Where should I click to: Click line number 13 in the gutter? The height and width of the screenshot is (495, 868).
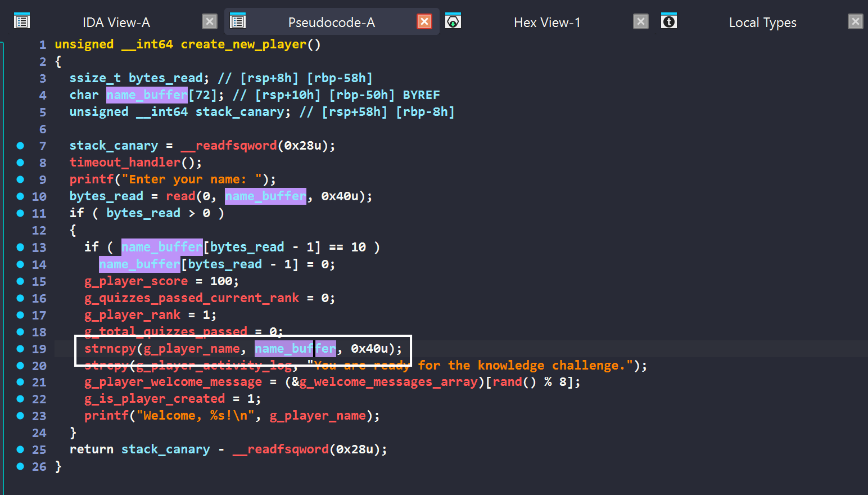[x=39, y=247]
